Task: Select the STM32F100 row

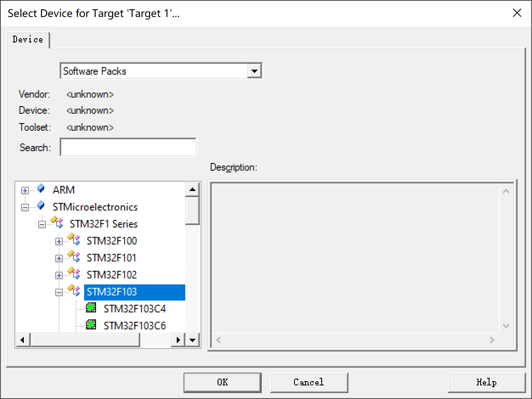Action: (x=112, y=241)
